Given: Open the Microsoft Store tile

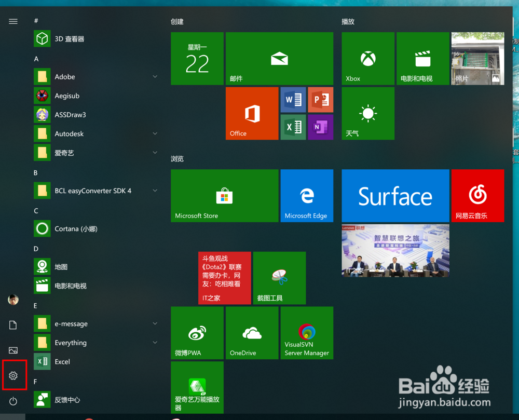Looking at the screenshot, I should click(224, 196).
